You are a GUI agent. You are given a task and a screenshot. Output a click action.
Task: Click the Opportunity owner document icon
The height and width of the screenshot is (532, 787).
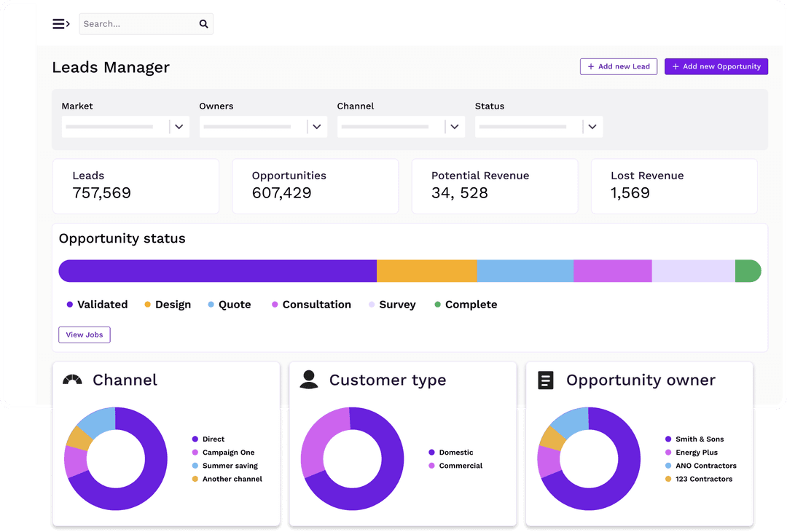click(x=546, y=380)
